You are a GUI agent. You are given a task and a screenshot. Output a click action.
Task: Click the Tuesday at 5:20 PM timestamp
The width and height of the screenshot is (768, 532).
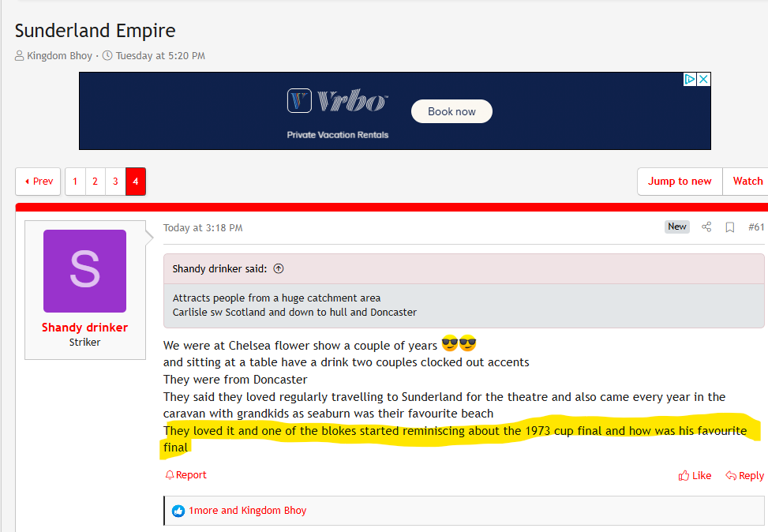(x=160, y=56)
